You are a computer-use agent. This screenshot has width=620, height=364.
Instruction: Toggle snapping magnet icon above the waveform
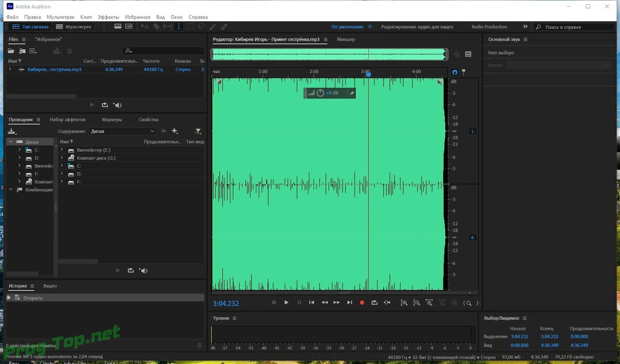[455, 72]
